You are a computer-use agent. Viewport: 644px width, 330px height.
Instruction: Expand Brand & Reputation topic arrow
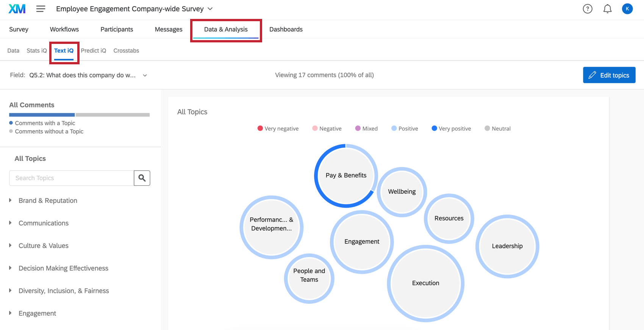[10, 200]
